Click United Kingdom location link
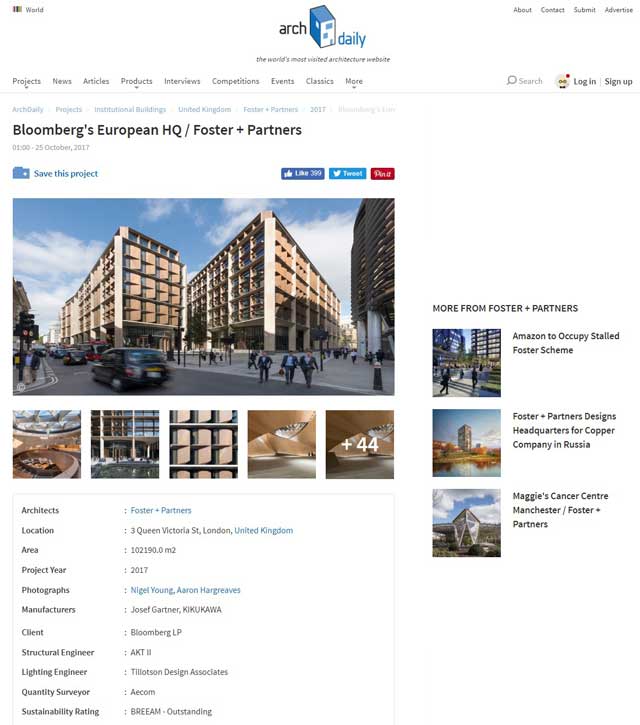The height and width of the screenshot is (725, 640). (264, 530)
